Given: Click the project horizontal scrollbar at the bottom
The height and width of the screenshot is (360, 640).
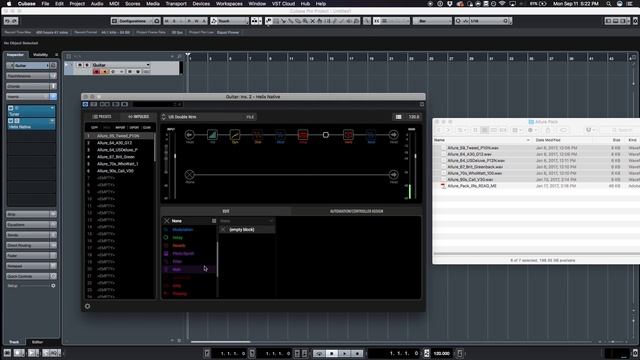Looking at the screenshot, I should [x=220, y=342].
